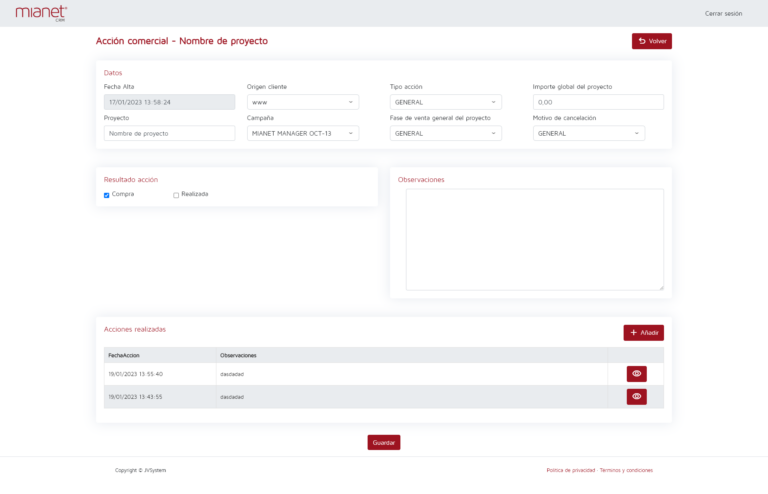Image resolution: width=768 pixels, height=494 pixels.
Task: Click Cerrar sesión in the header
Action: click(723, 14)
